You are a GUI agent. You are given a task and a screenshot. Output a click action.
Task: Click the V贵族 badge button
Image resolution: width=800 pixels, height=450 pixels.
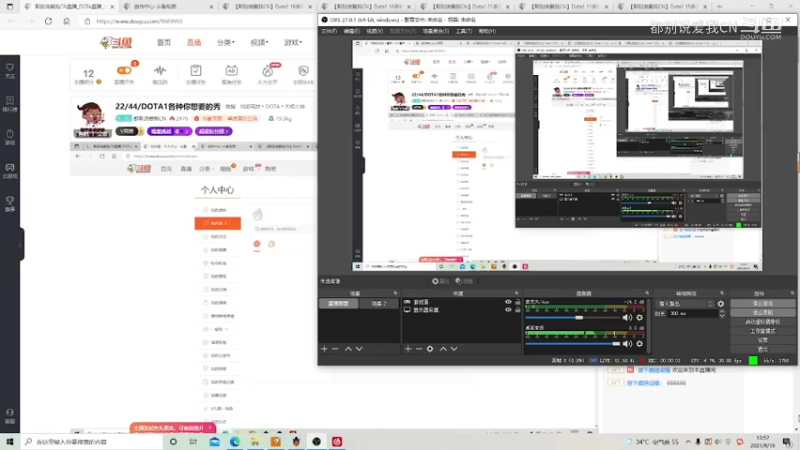click(x=129, y=132)
